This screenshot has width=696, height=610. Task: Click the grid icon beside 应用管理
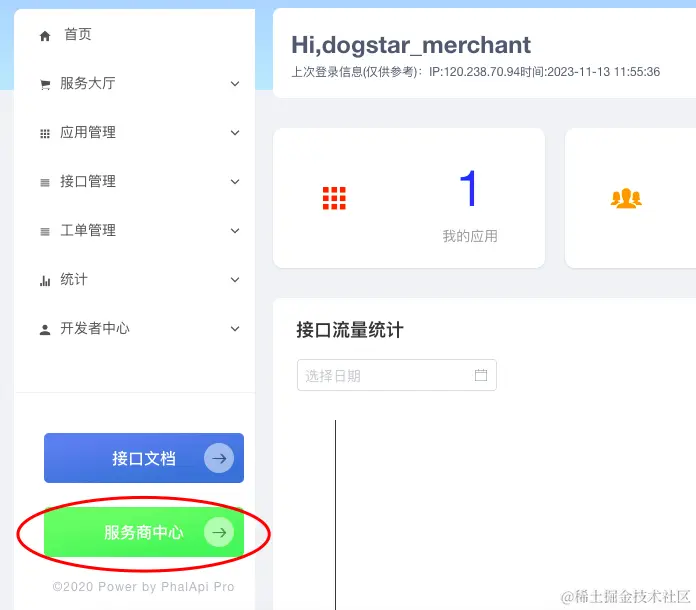pos(45,133)
